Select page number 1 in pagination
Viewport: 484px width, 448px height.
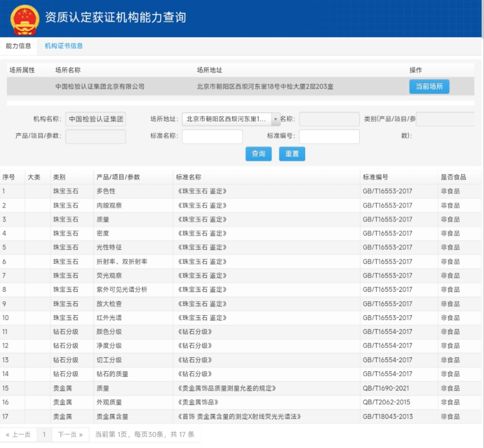point(44,434)
